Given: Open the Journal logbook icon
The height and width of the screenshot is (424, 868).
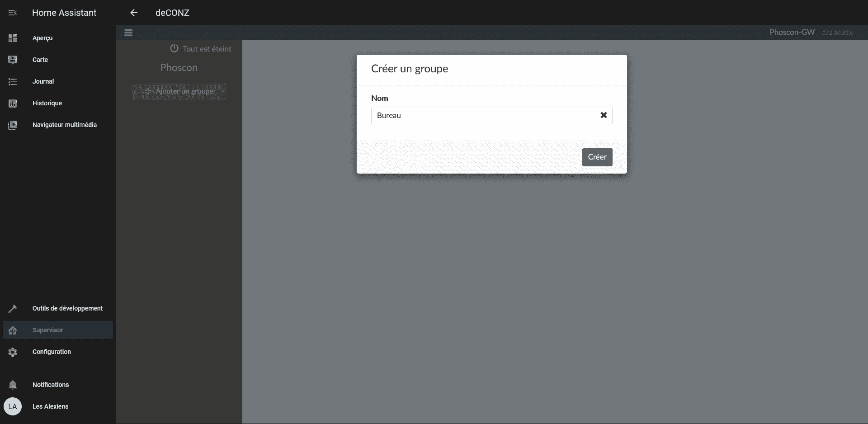Looking at the screenshot, I should 13,81.
